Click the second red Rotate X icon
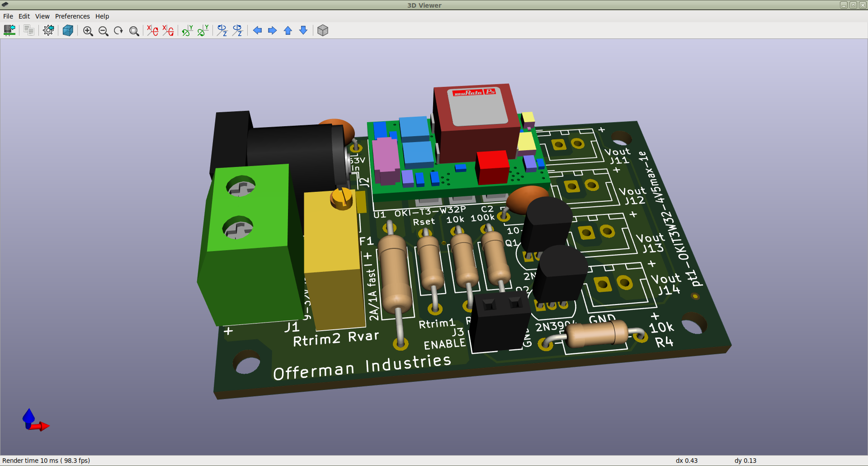The height and width of the screenshot is (466, 868). tap(168, 30)
